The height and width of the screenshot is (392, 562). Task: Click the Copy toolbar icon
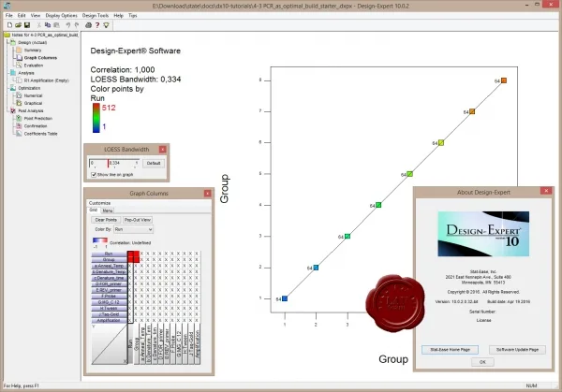tap(48, 25)
